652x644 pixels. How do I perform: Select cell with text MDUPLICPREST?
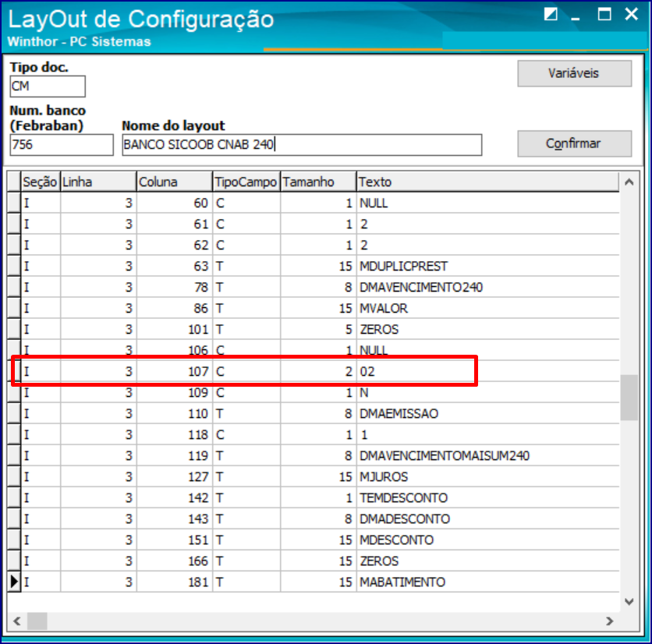487,266
